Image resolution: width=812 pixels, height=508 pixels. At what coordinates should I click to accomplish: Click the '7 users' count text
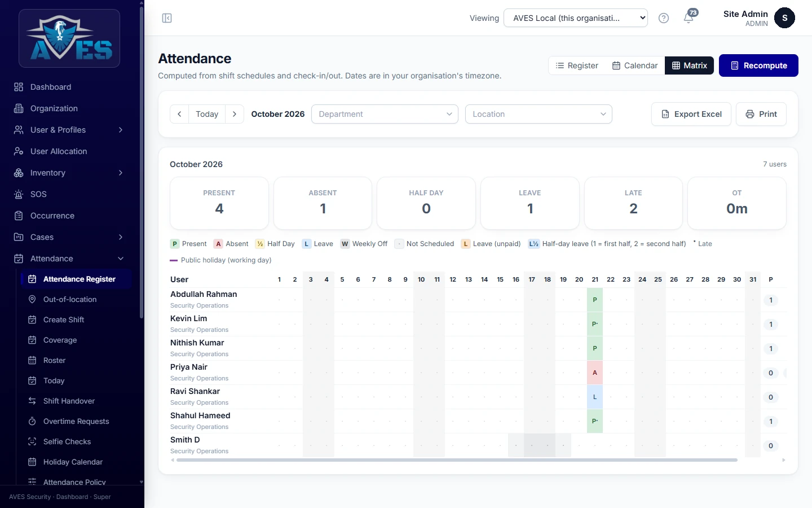[x=775, y=164]
